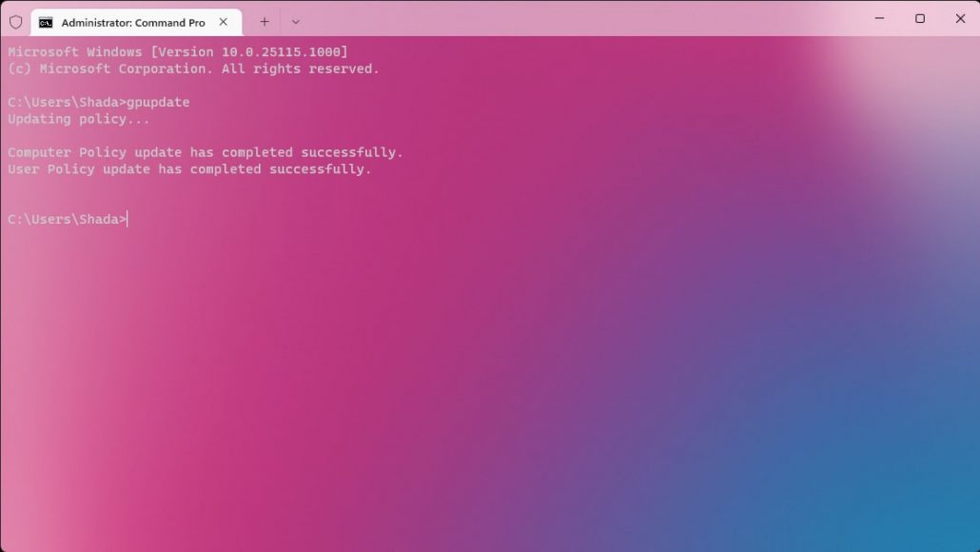This screenshot has width=980, height=552.
Task: Click the empty title bar area
Action: point(571,19)
